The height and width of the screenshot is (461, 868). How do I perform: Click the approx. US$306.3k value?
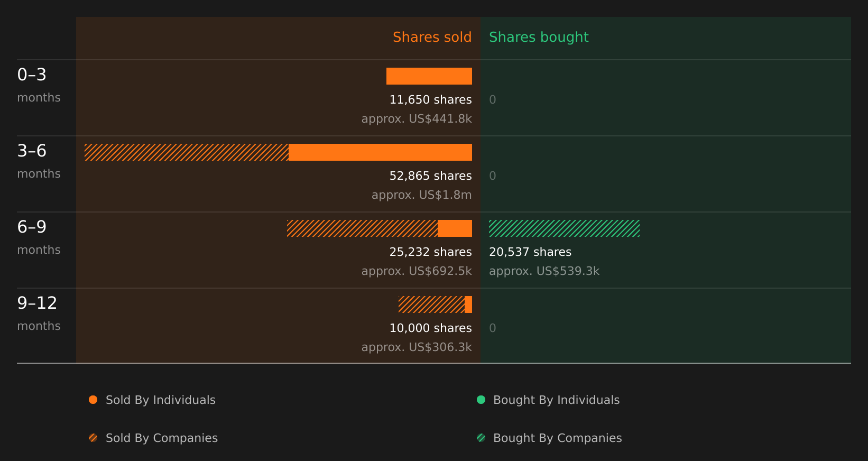pos(417,347)
